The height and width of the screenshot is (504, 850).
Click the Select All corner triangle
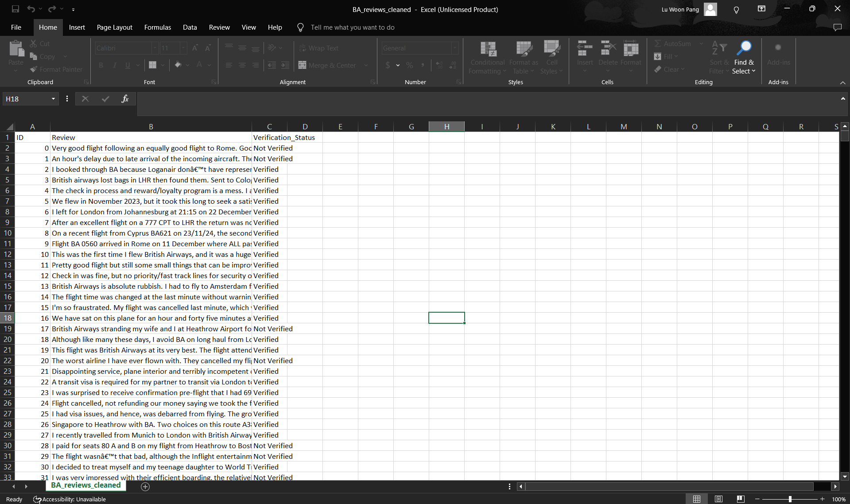[9, 127]
